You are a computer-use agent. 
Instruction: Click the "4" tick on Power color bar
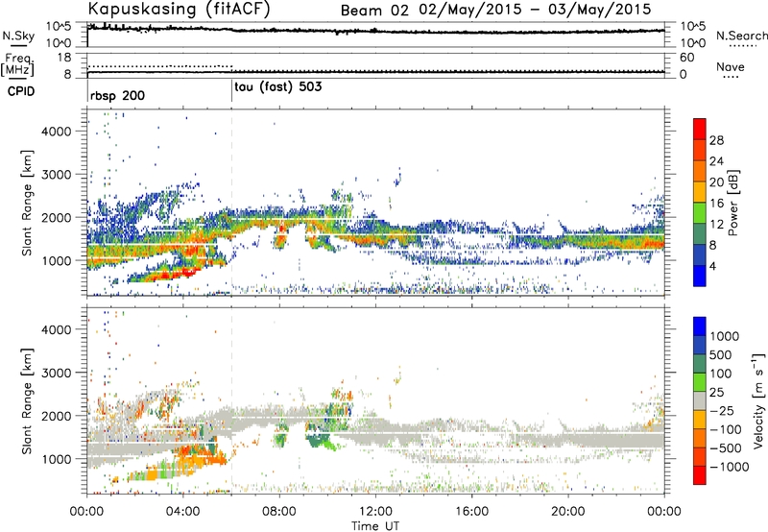(713, 267)
